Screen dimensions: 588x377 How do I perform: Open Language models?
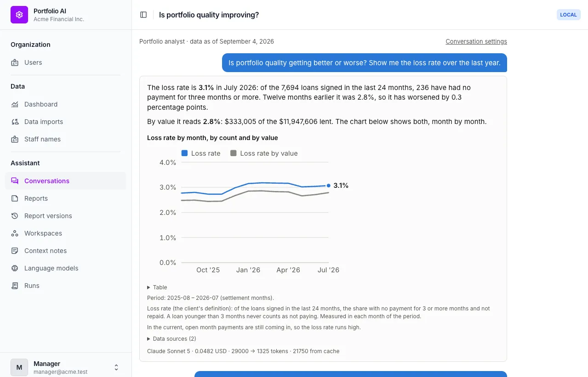65,268
